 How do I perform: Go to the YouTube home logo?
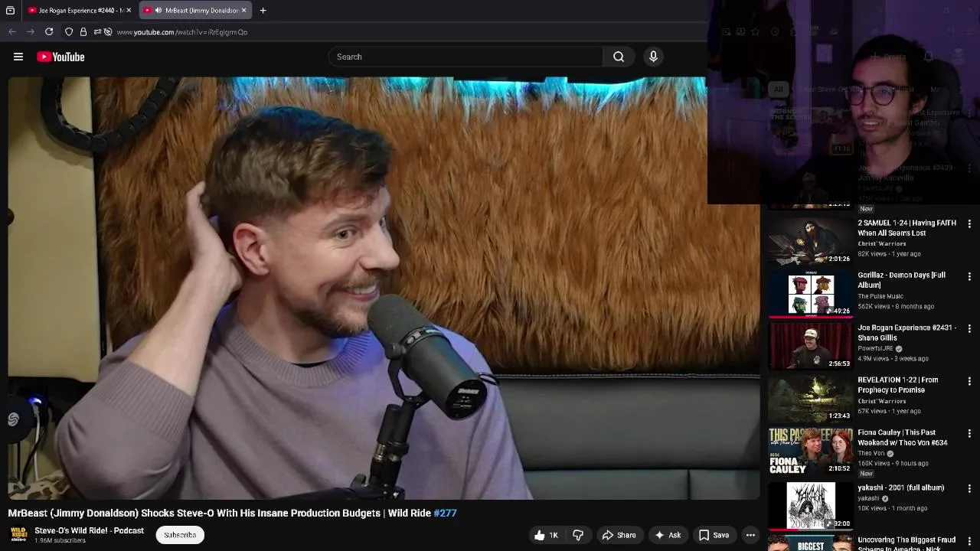point(60,57)
